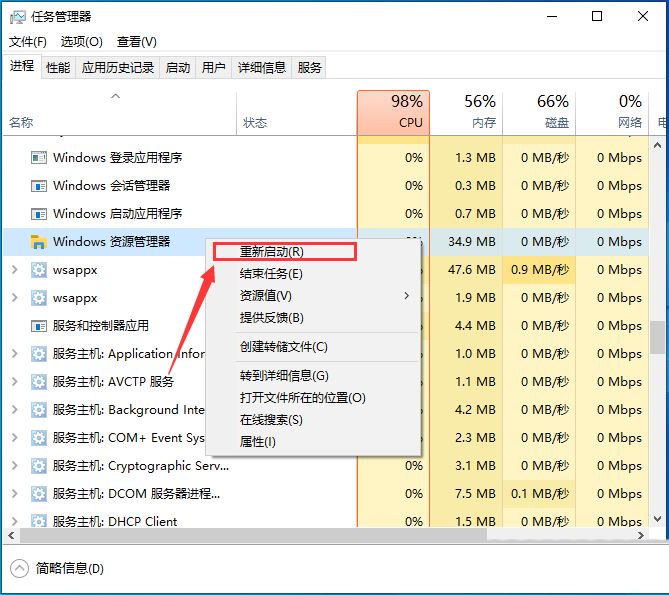Image resolution: width=669 pixels, height=595 pixels.
Task: Select 提供反馈(B) in context menu
Action: [314, 318]
